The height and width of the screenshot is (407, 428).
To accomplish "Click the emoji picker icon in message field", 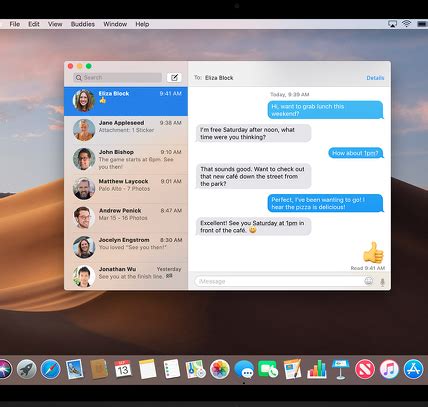I will [368, 281].
